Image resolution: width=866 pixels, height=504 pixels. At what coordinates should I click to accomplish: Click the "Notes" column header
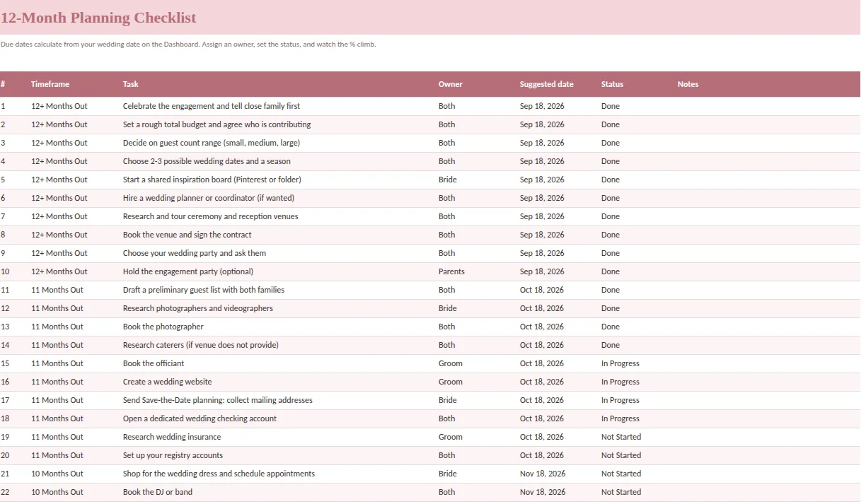pyautogui.click(x=688, y=84)
